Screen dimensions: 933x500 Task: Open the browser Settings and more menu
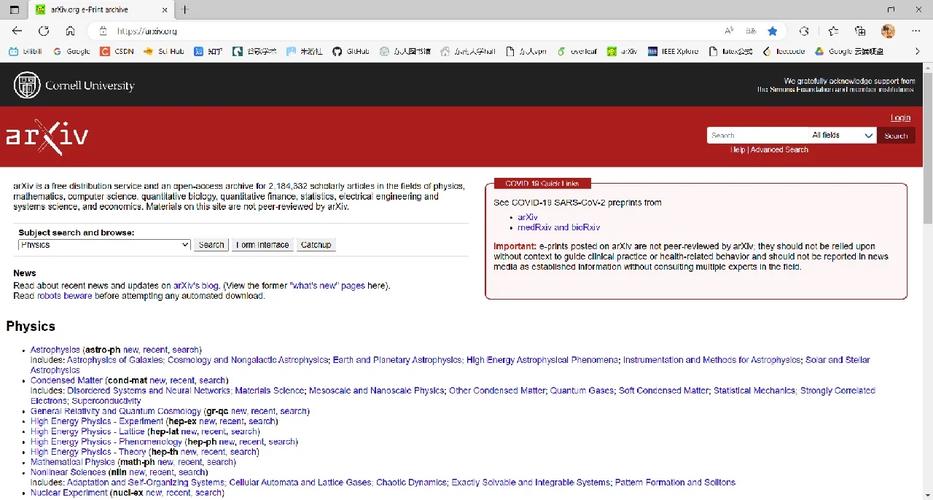tap(916, 31)
